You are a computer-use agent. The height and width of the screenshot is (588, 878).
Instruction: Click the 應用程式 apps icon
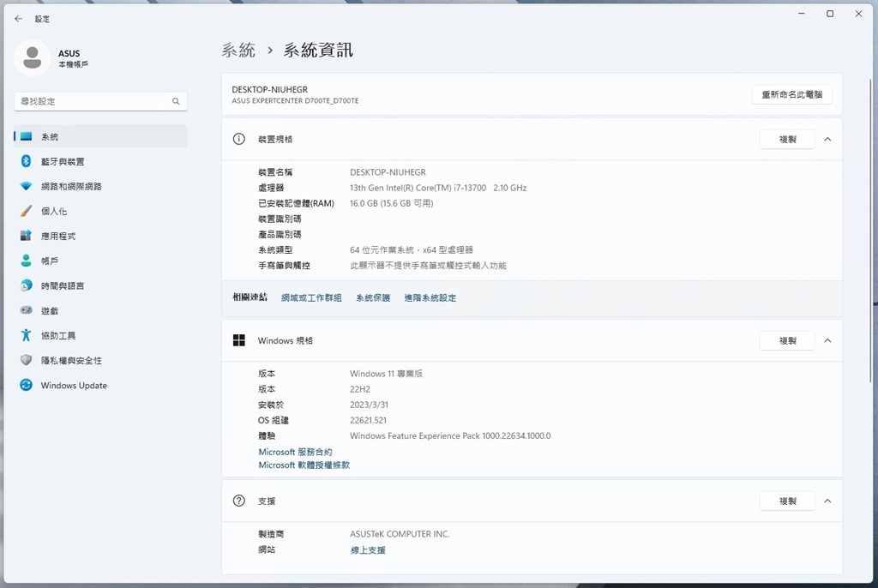coord(27,236)
